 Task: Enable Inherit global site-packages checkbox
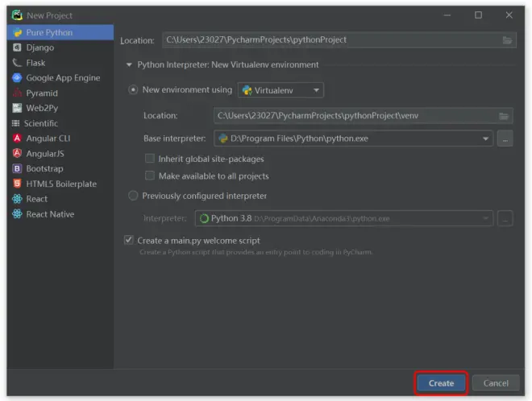tap(150, 159)
